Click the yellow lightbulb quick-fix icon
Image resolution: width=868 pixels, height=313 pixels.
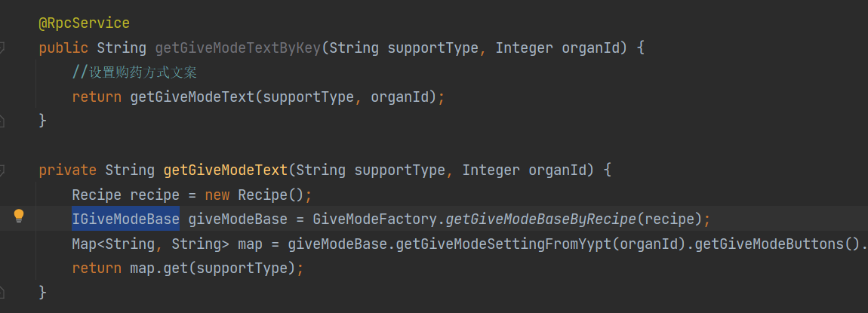click(19, 216)
